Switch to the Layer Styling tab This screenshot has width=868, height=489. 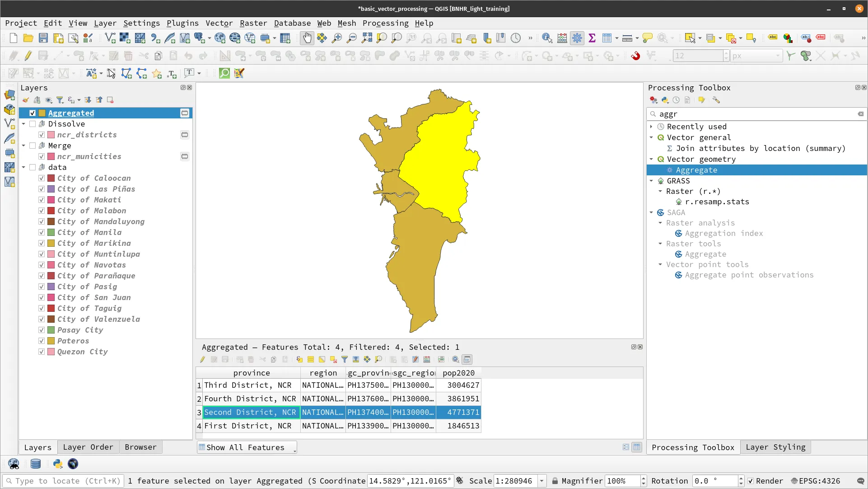coord(775,447)
